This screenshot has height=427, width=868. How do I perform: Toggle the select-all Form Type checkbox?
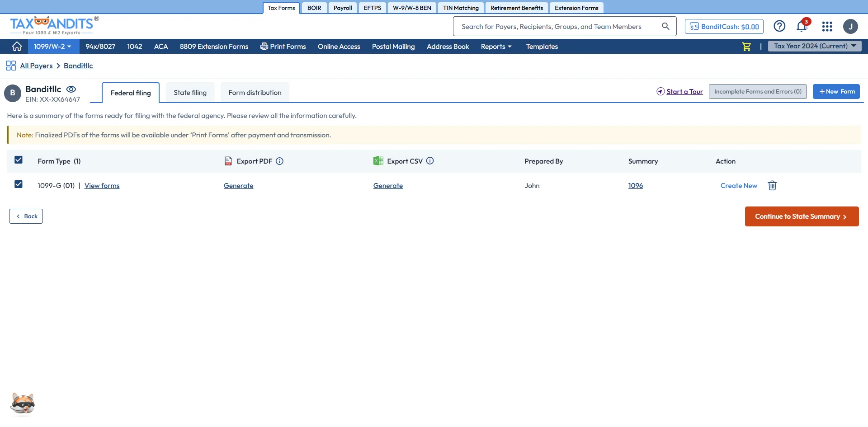(19, 160)
